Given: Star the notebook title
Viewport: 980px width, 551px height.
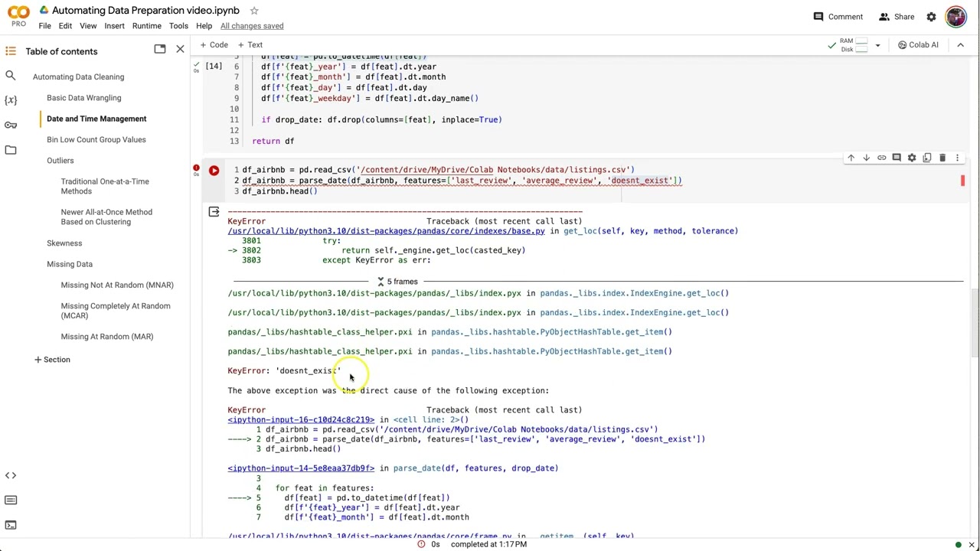Looking at the screenshot, I should point(254,11).
